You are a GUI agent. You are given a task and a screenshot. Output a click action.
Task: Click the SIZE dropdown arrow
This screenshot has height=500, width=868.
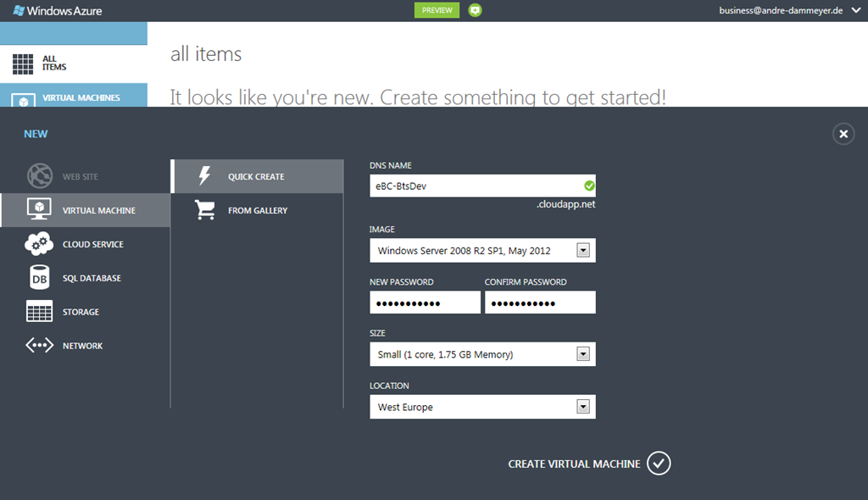tap(583, 354)
